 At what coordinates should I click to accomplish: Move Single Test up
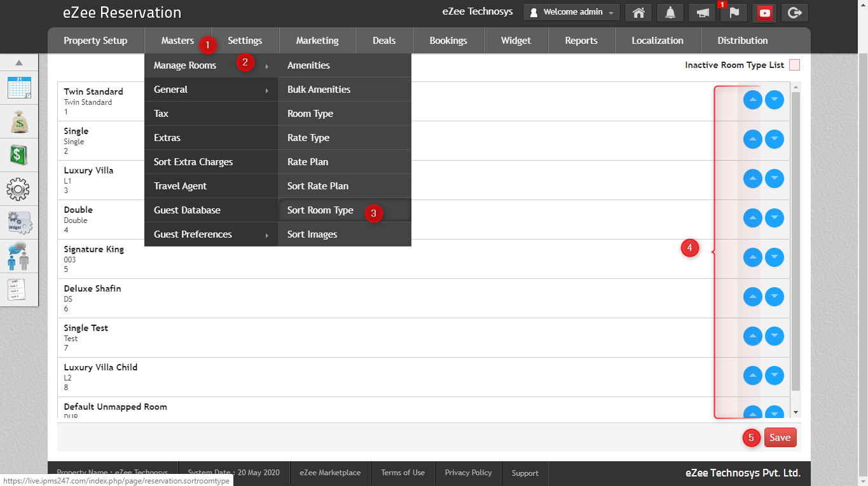click(753, 336)
